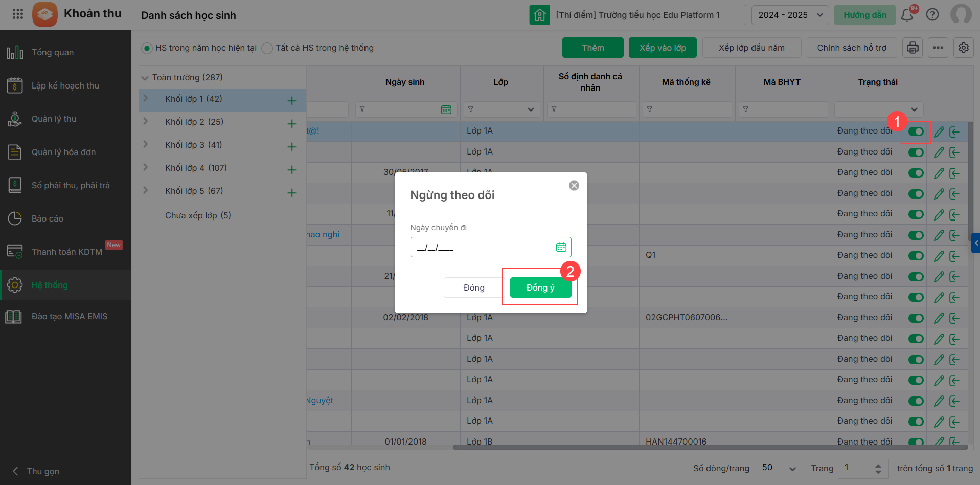Screen dimensions: 980x485
Task: Open the app launcher grid icon
Action: tap(18, 14)
